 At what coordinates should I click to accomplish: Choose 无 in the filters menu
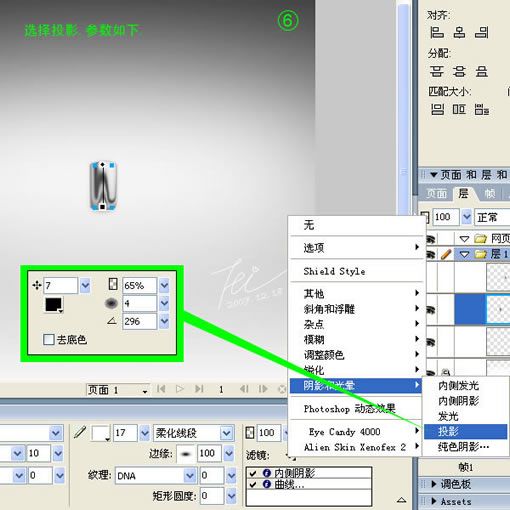(x=357, y=226)
